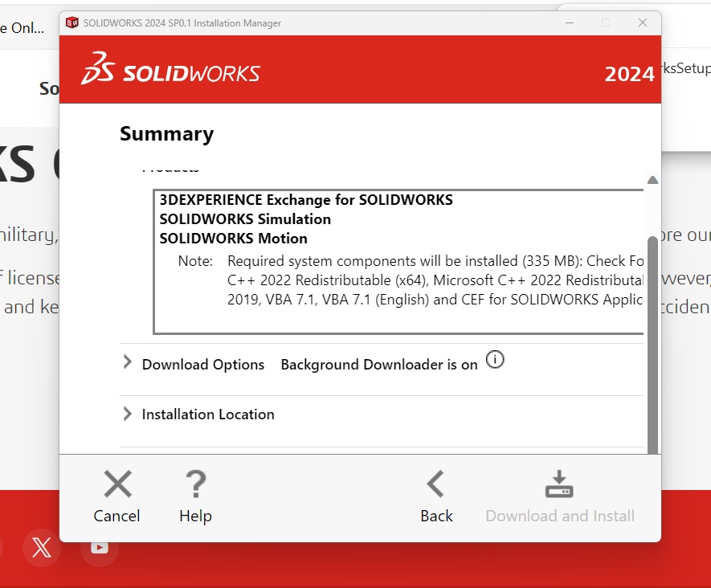The height and width of the screenshot is (588, 711).
Task: Select 'SOLIDWORKS Motion' product text
Action: pyautogui.click(x=233, y=238)
